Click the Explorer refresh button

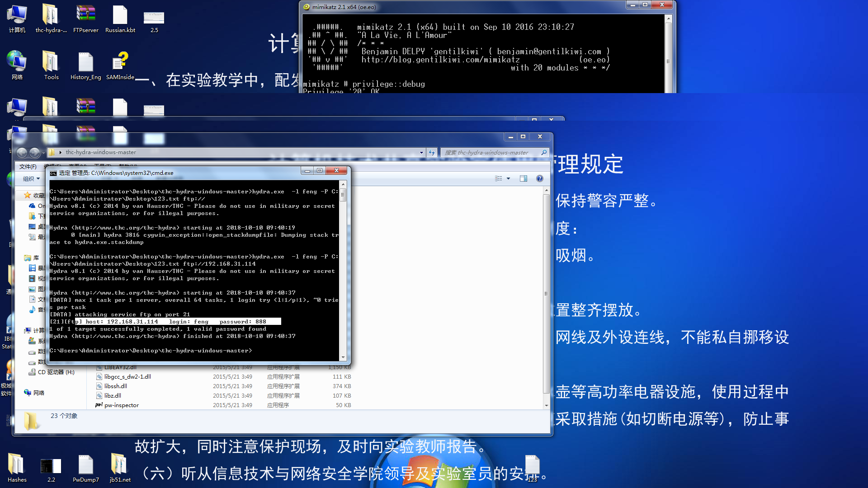tap(432, 153)
